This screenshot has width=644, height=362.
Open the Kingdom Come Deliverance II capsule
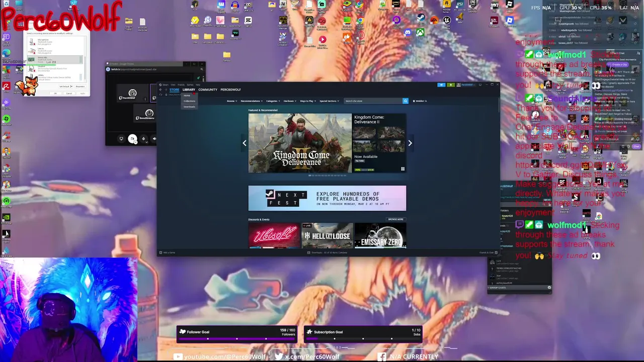327,143
